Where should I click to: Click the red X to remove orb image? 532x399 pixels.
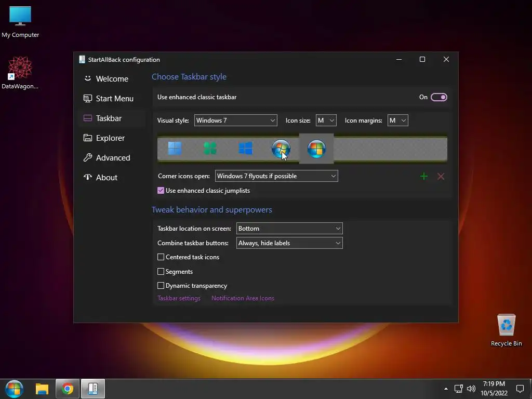coord(441,176)
